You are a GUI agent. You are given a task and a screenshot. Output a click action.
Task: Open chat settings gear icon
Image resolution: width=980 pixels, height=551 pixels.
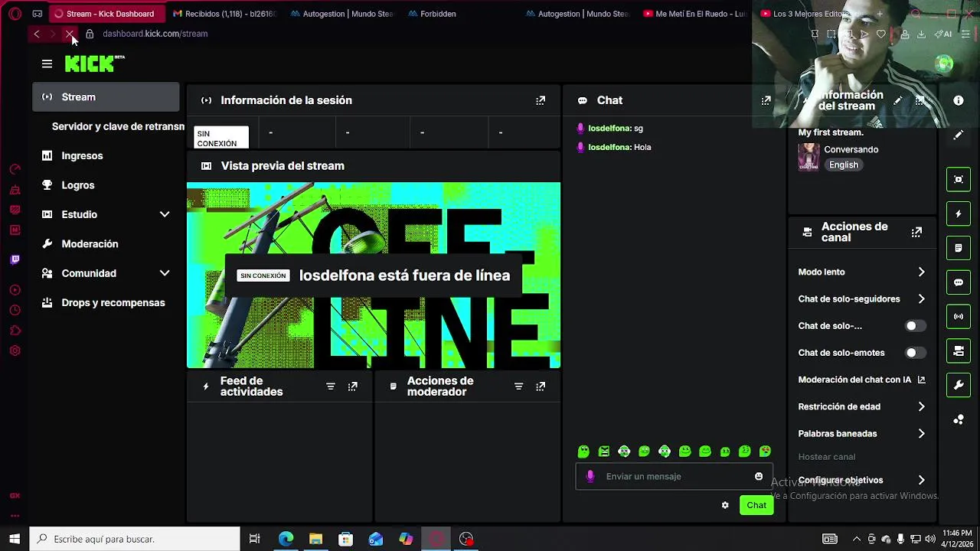pyautogui.click(x=725, y=505)
